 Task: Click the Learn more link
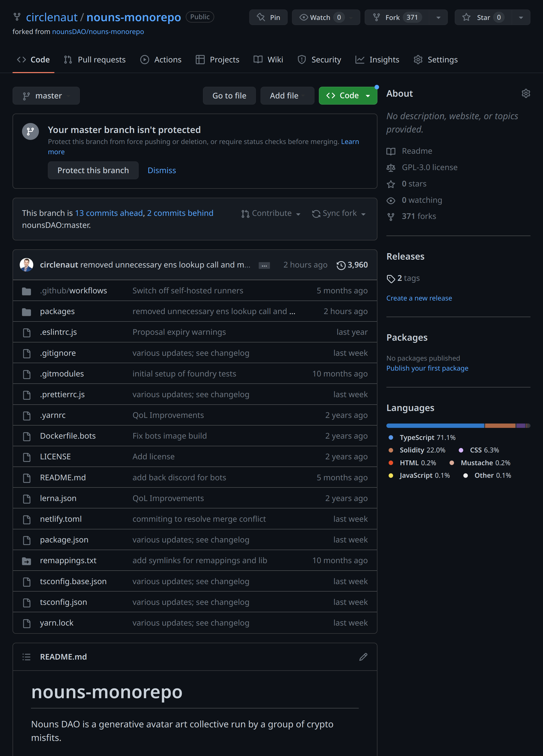[x=350, y=142]
